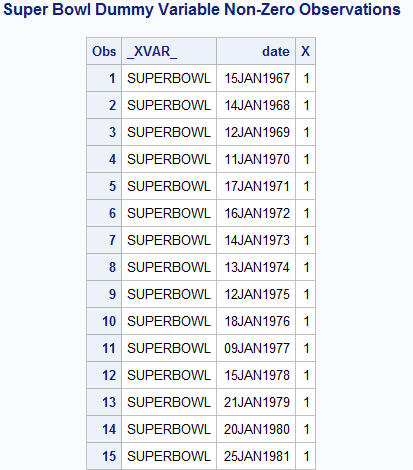Select the 15JAN1967 date cell

click(256, 78)
